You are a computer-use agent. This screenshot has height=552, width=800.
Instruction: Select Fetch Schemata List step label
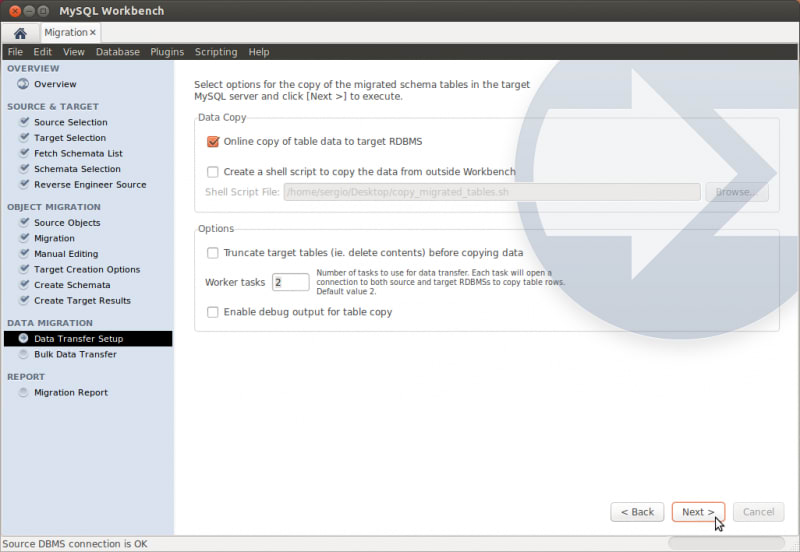(x=78, y=154)
